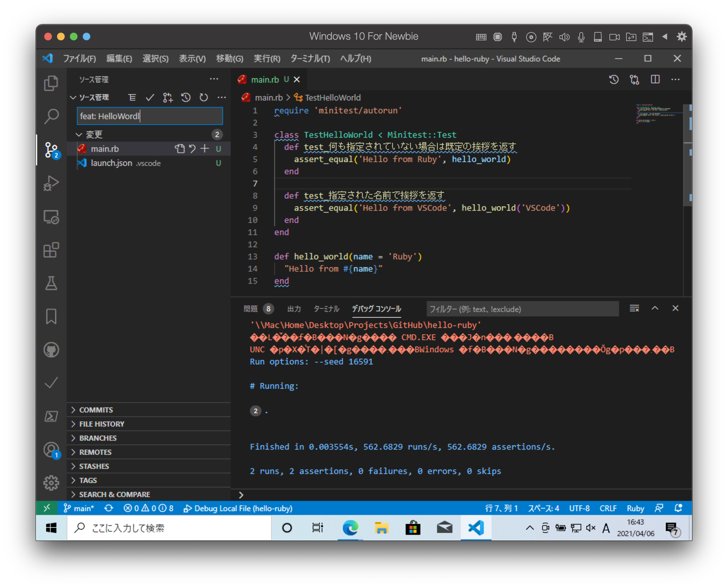
Task: Open the GitHub view from the activity bar
Action: tap(52, 350)
